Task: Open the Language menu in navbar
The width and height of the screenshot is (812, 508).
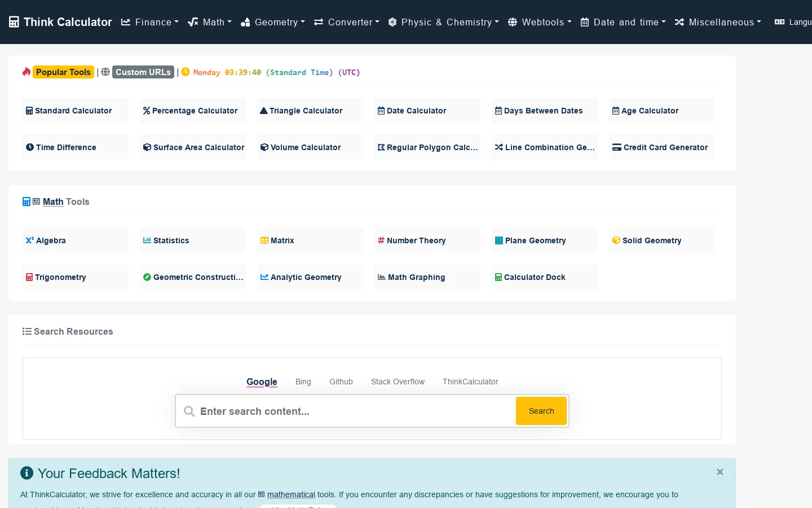Action: pos(793,22)
